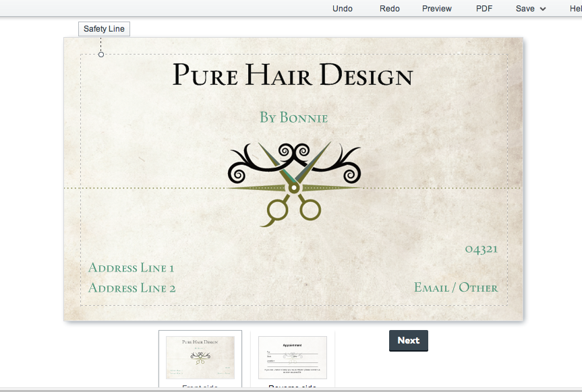Switch to the Reverse side thumbnail
This screenshot has height=392, width=582.
click(293, 358)
